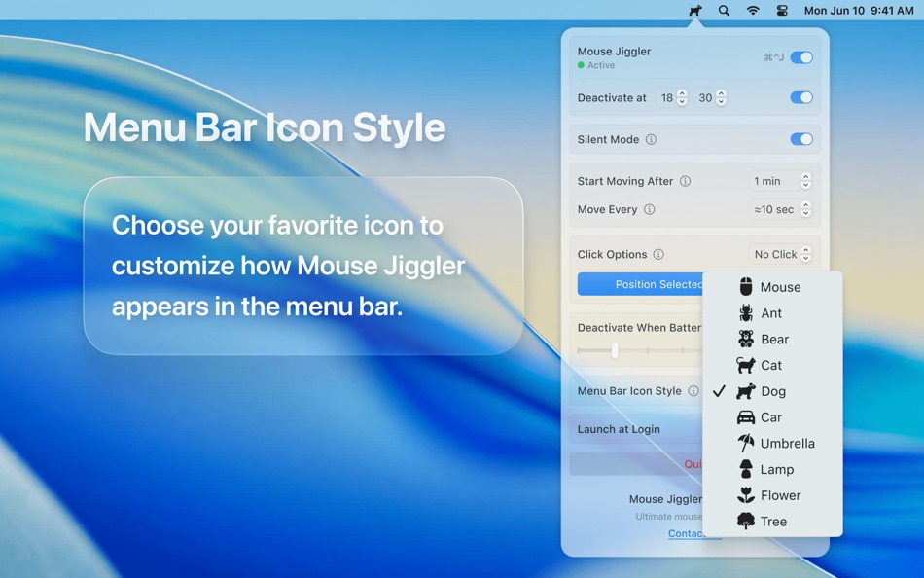Click the Launch at Login row label
Viewport: 924px width, 578px height.
619,429
